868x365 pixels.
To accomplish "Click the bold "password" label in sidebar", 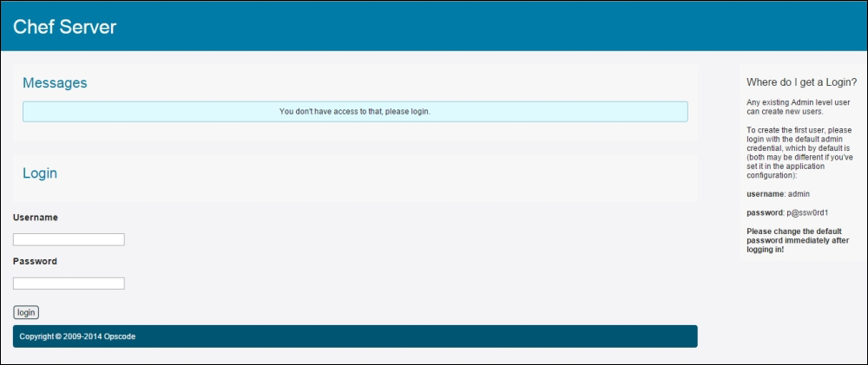I will pyautogui.click(x=759, y=212).
